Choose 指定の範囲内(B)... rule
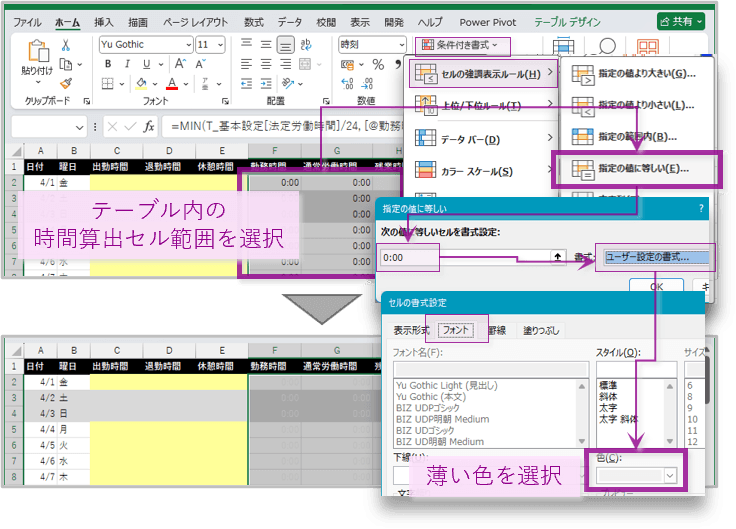The width and height of the screenshot is (736, 529). click(636, 137)
